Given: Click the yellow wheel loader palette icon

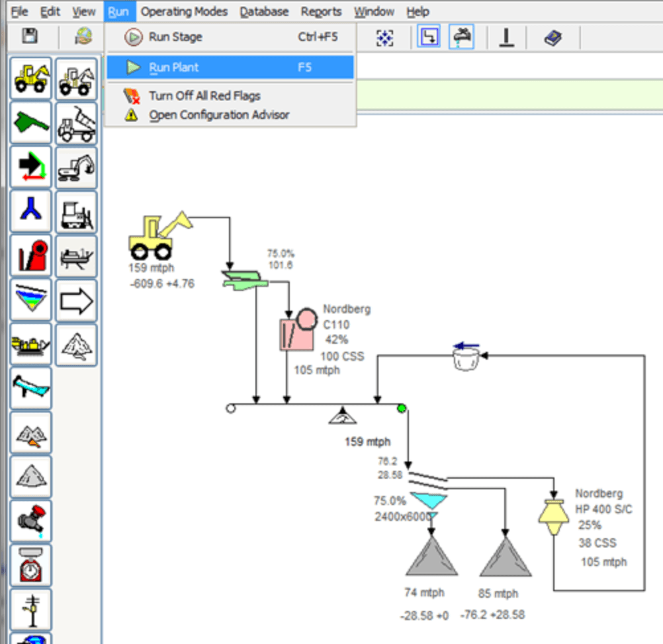Looking at the screenshot, I should [x=31, y=78].
